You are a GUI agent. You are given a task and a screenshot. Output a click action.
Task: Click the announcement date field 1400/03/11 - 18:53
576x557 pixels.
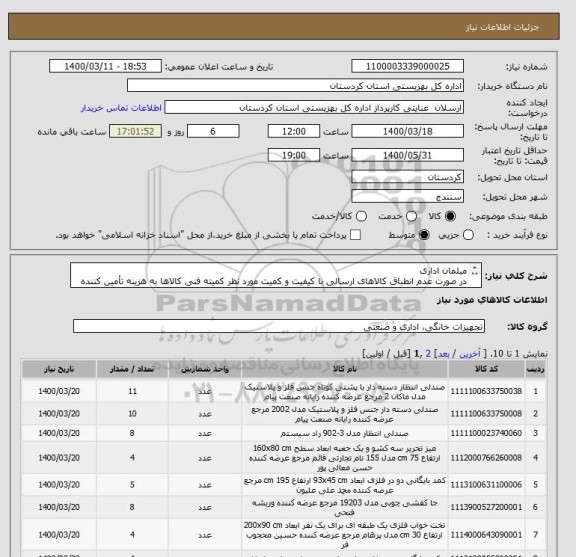105,67
